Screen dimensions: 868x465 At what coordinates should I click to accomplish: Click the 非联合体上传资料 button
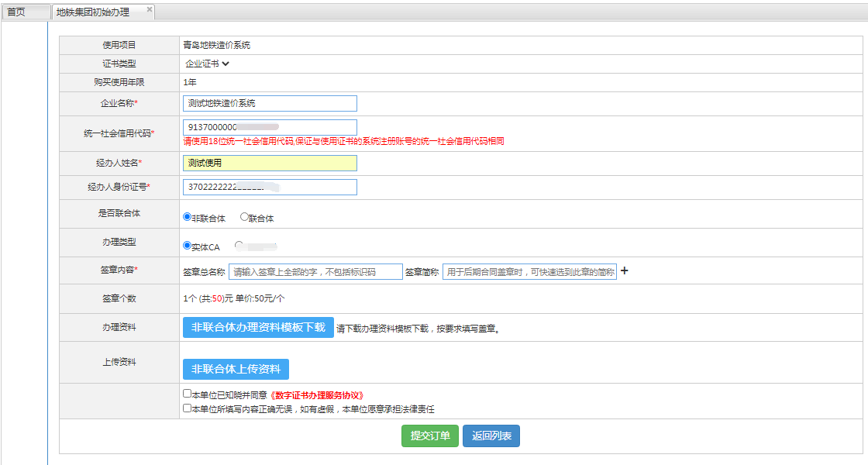236,369
